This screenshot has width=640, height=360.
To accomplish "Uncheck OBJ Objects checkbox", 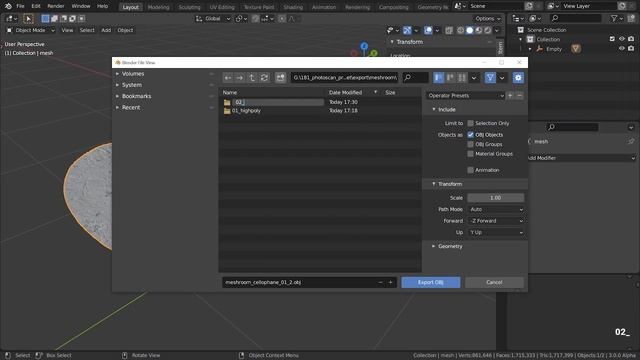I will (x=470, y=135).
